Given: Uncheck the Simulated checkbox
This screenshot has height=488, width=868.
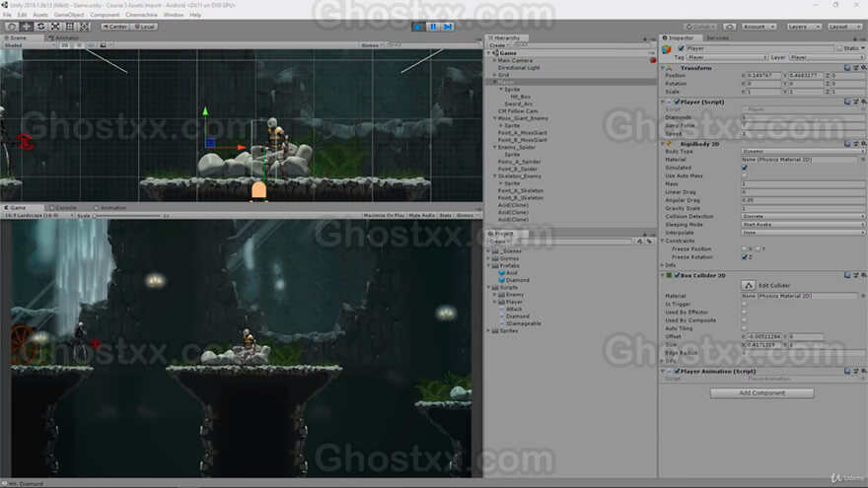Looking at the screenshot, I should 745,168.
